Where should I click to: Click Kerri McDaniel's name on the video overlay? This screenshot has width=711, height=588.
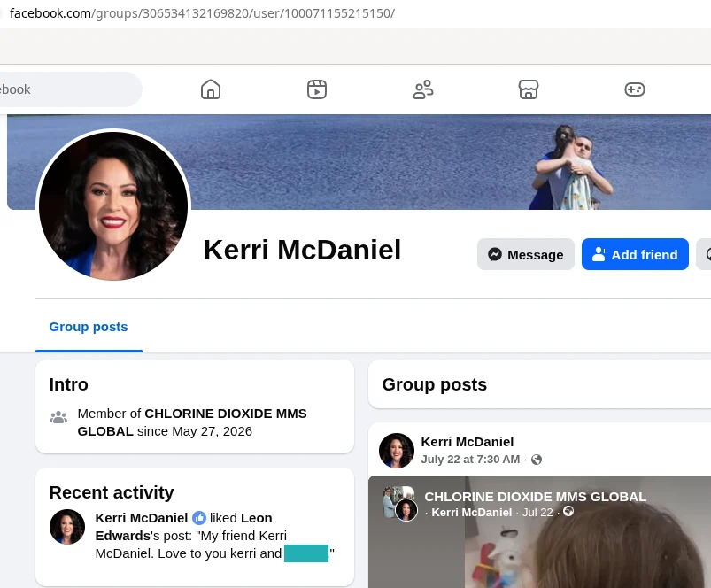(x=471, y=513)
